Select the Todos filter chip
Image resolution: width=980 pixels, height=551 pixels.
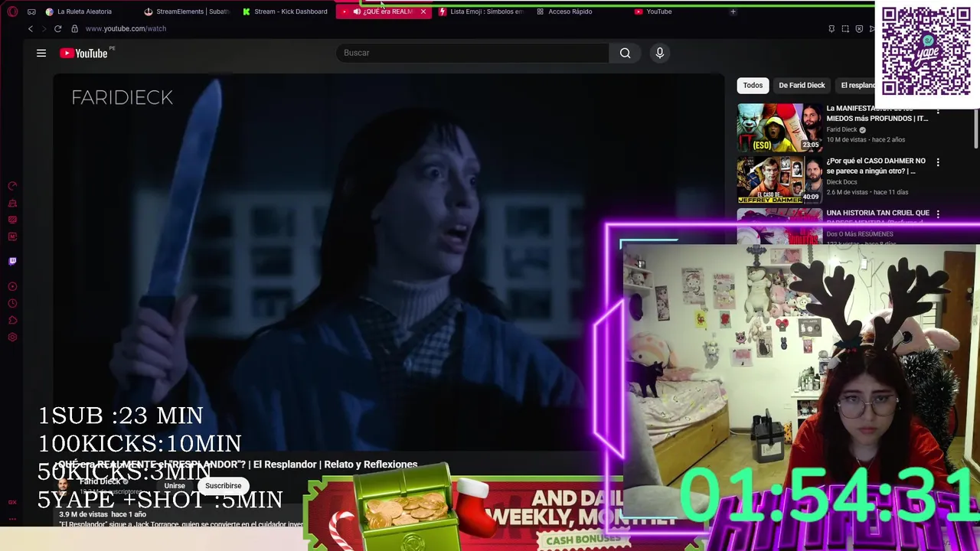(x=753, y=85)
